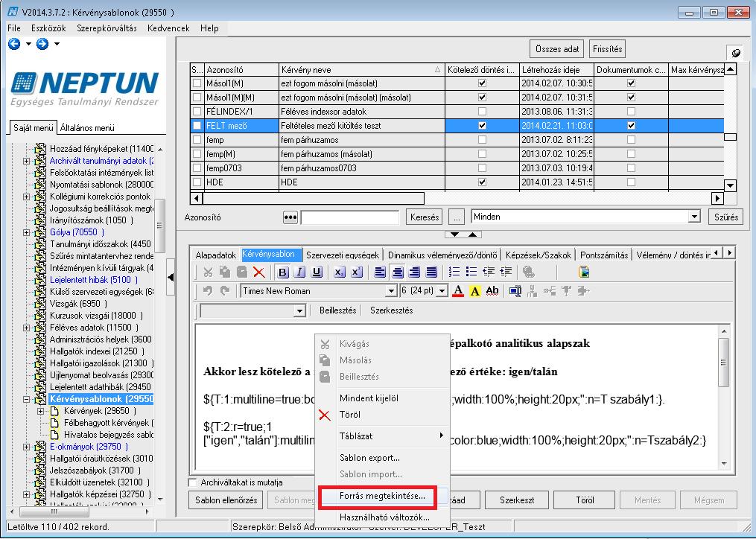This screenshot has width=756, height=539.
Task: Toggle bold formatting in the editor toolbar
Action: pos(283,272)
